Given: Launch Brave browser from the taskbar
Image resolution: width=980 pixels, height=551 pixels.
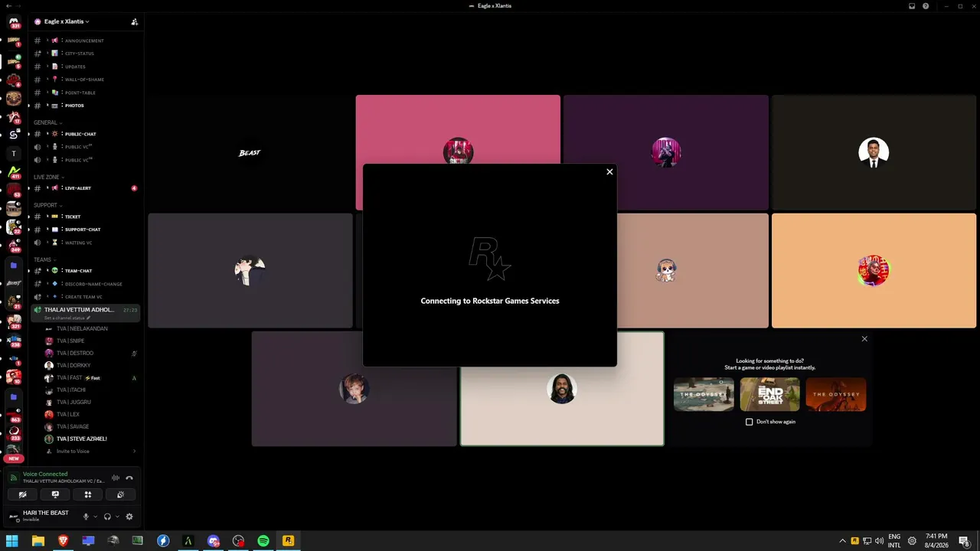Looking at the screenshot, I should [x=63, y=541].
